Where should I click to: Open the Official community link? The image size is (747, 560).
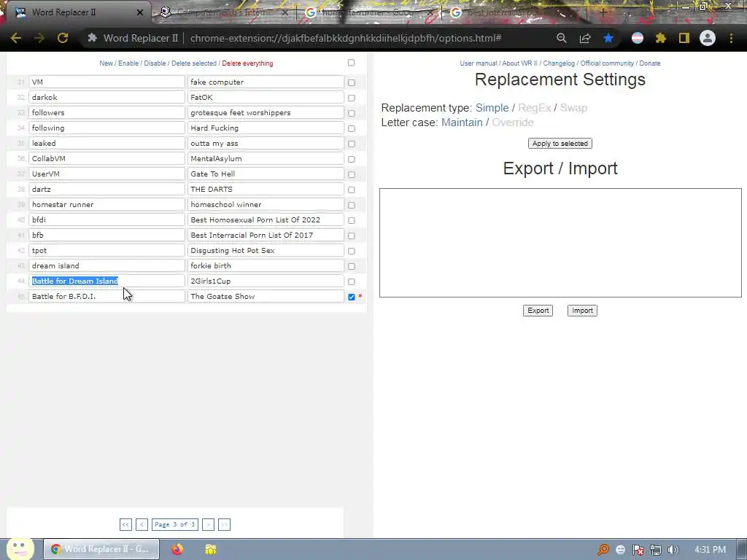click(607, 63)
